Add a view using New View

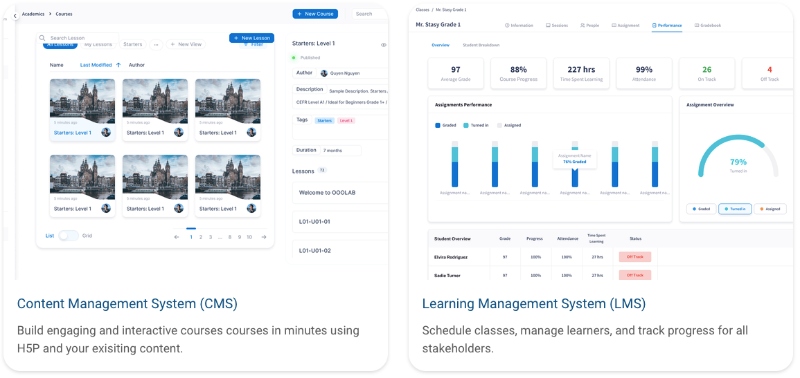[186, 45]
